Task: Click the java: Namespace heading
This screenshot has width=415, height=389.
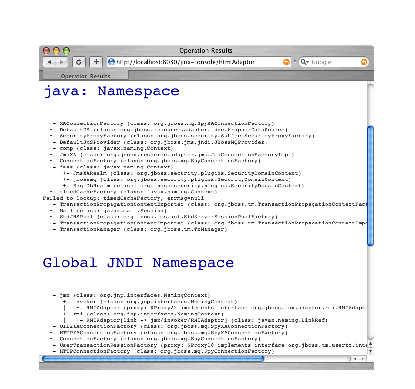Action: [111, 91]
